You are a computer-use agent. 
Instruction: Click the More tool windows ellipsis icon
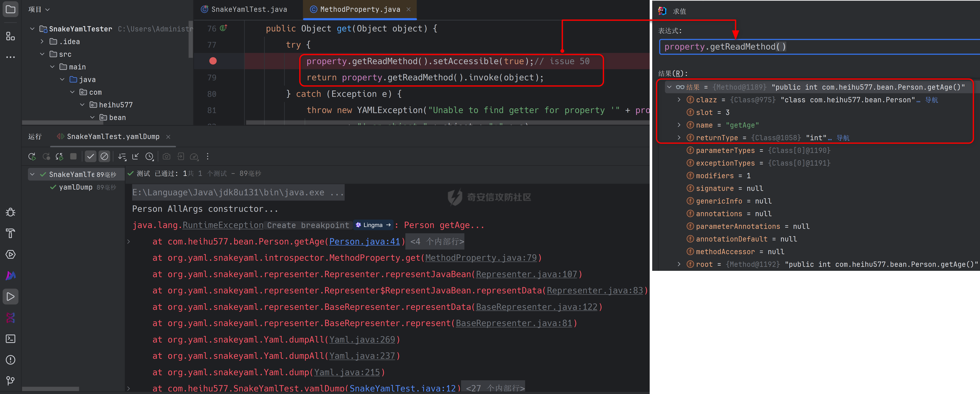coord(11,57)
